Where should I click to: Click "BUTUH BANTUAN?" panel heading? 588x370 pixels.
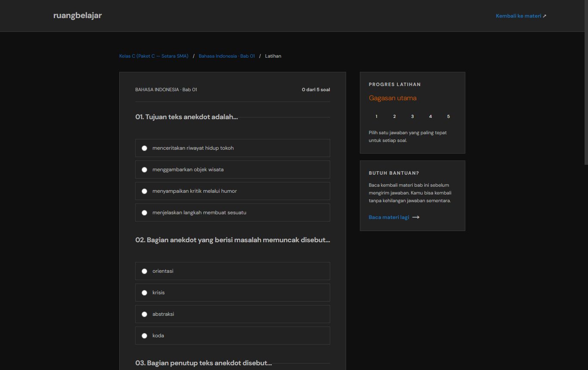(394, 173)
